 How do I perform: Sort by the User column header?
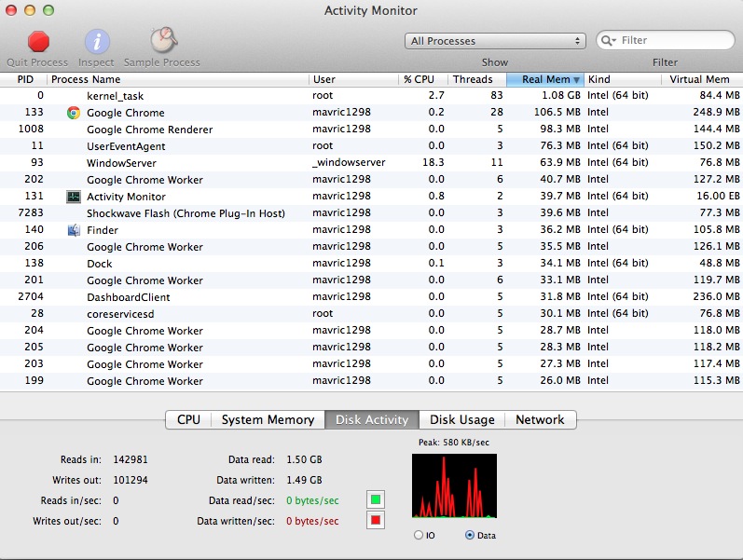pos(353,79)
